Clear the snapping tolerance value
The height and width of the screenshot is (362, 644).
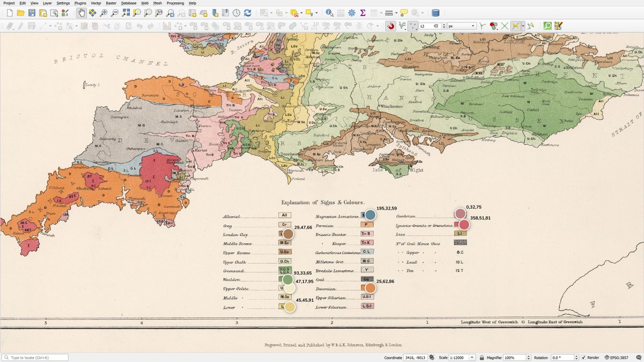[436, 26]
